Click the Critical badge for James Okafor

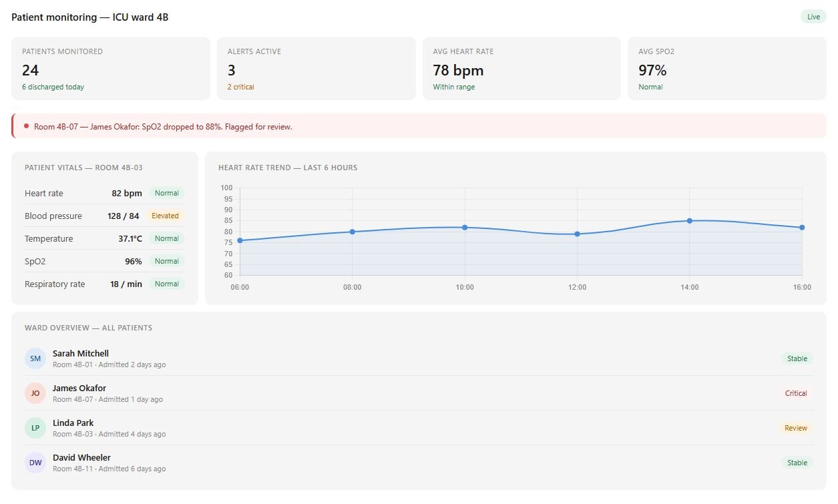click(796, 393)
